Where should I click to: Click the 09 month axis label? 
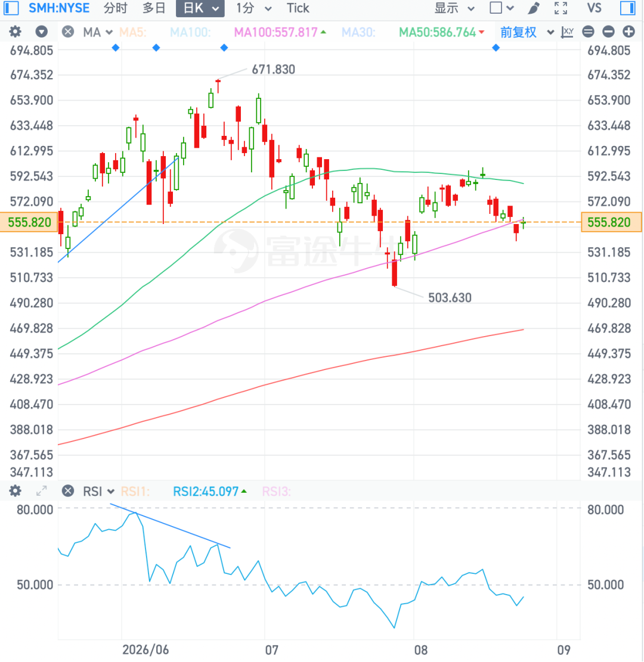[x=563, y=649]
